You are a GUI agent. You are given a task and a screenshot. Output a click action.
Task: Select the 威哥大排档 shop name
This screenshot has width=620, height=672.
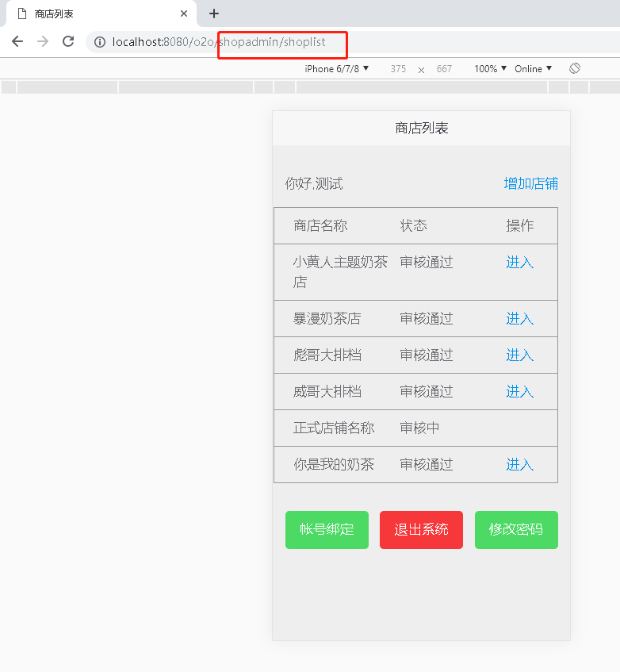[x=327, y=392]
